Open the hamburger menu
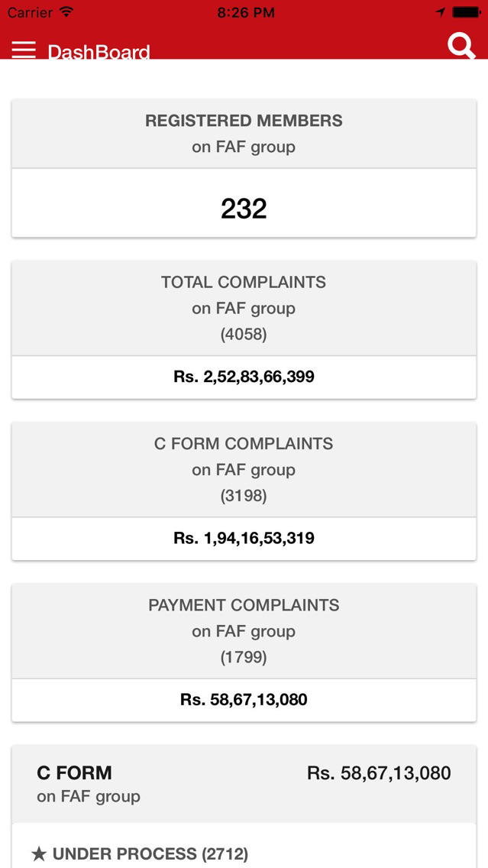 click(24, 50)
